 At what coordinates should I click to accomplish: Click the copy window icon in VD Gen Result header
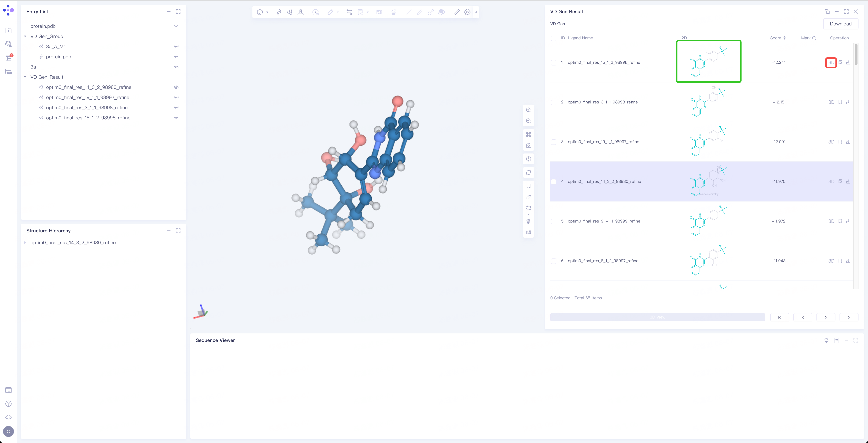tap(827, 12)
